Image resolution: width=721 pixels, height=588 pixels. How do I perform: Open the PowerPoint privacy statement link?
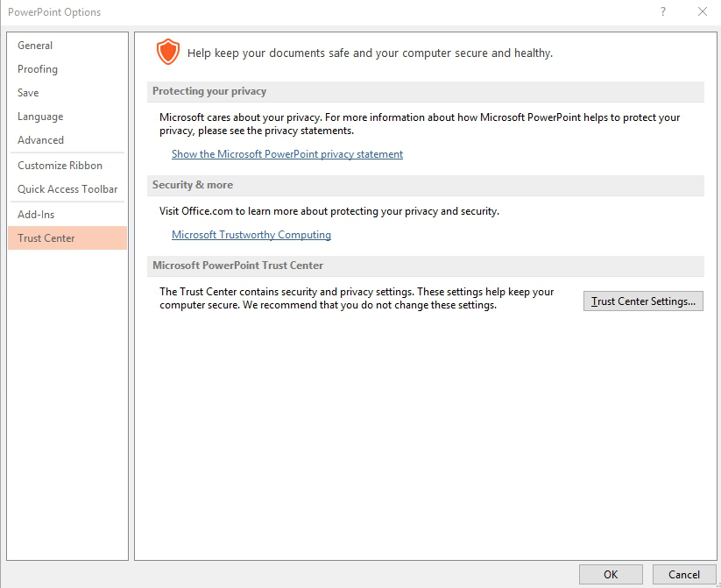coord(287,154)
